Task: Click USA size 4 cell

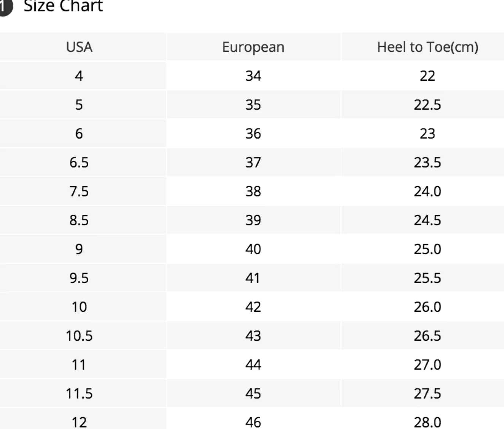Action: (79, 76)
